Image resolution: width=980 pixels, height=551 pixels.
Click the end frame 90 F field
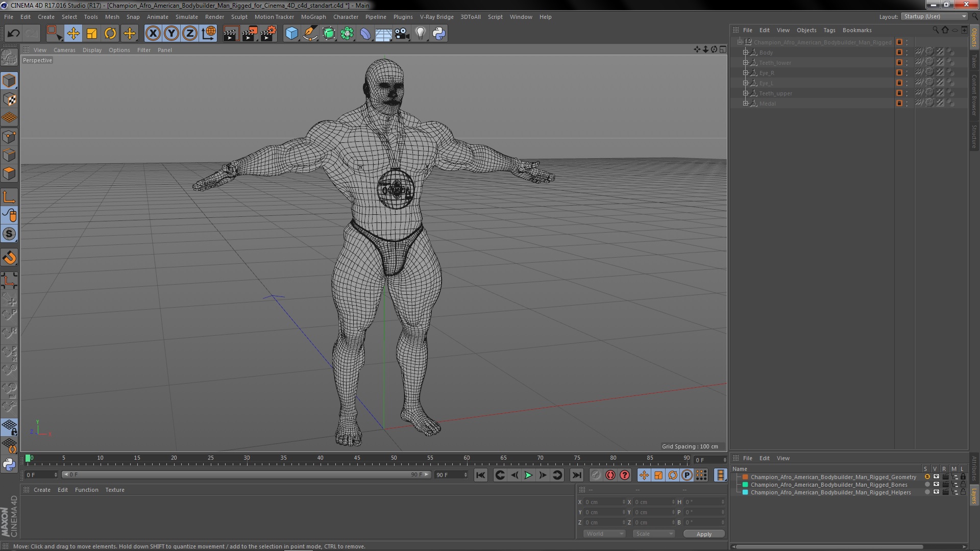pyautogui.click(x=451, y=475)
